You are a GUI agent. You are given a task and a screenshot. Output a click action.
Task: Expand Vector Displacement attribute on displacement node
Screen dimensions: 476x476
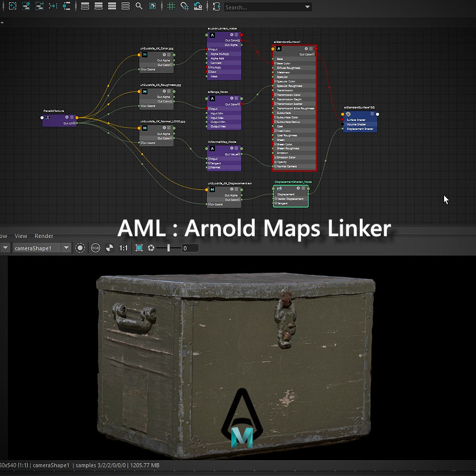276,199
